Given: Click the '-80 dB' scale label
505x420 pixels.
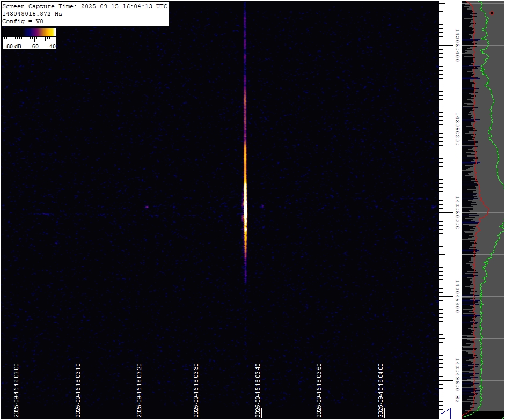Looking at the screenshot, I should (x=13, y=46).
